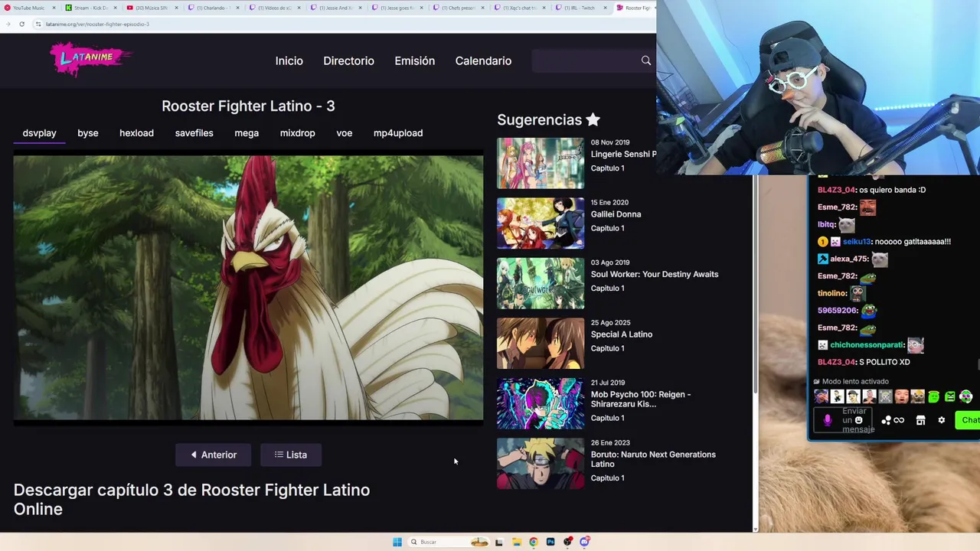Open chat settings gear icon
Image resolution: width=980 pixels, height=551 pixels.
[x=942, y=420]
